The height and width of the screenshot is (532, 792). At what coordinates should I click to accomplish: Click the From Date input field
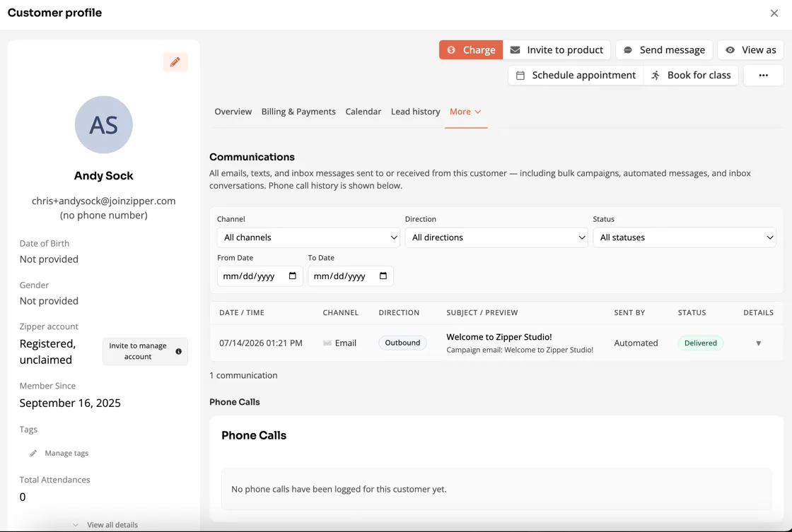point(260,276)
